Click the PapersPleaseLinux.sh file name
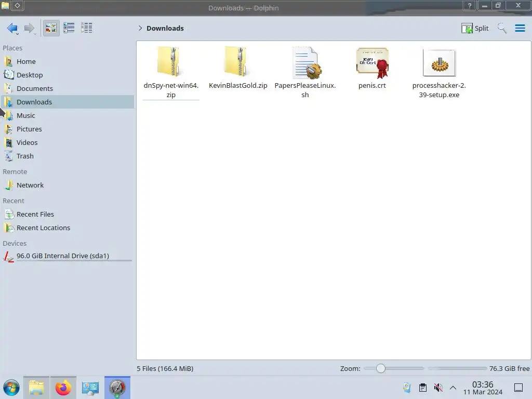This screenshot has width=532, height=399. (305, 90)
